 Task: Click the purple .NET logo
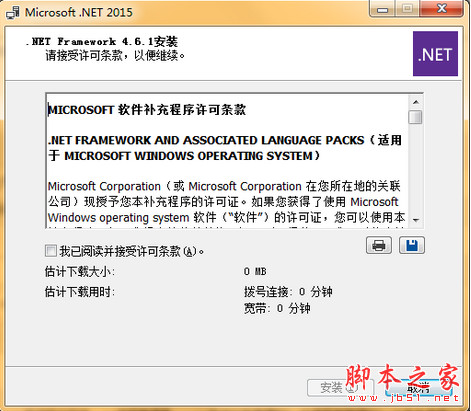pos(435,54)
